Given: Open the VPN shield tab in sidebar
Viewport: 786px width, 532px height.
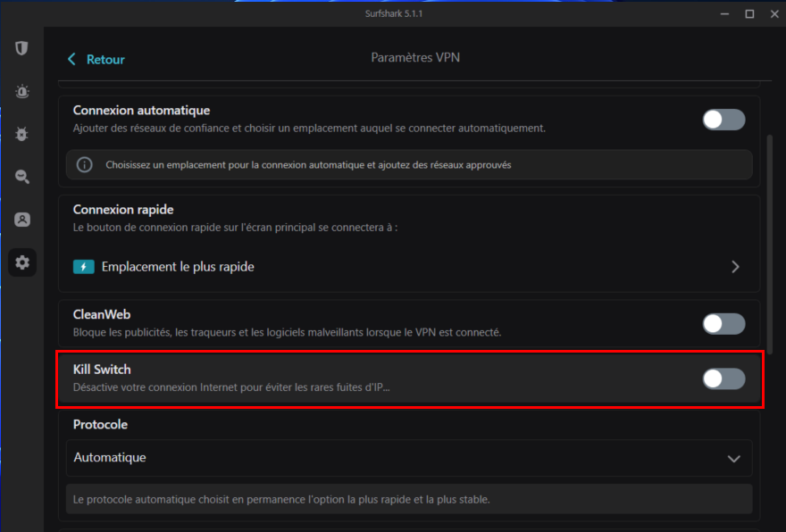Looking at the screenshot, I should click(x=21, y=48).
